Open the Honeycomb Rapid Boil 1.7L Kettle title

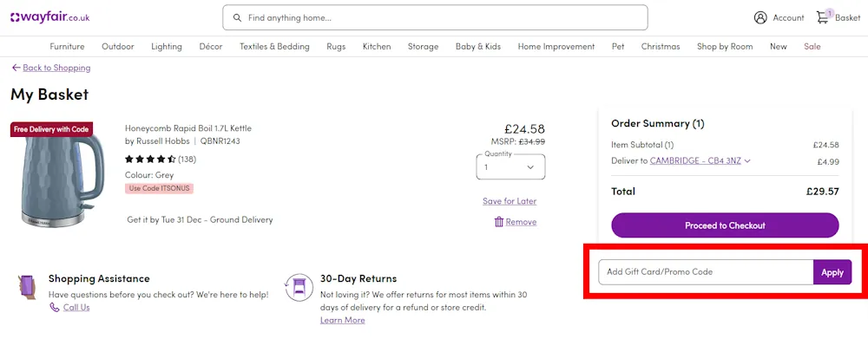(x=188, y=128)
